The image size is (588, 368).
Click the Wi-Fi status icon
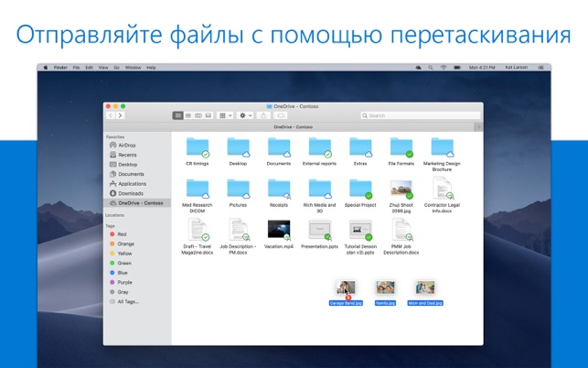(x=444, y=68)
